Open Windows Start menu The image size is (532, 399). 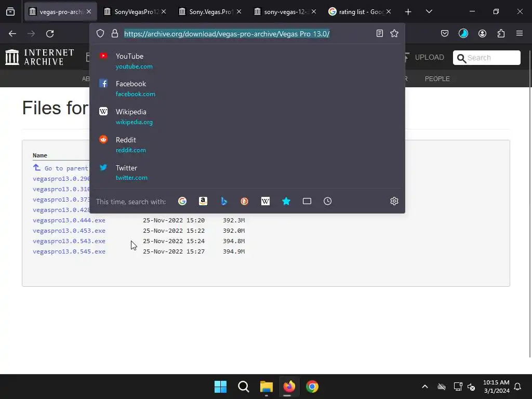(220, 387)
